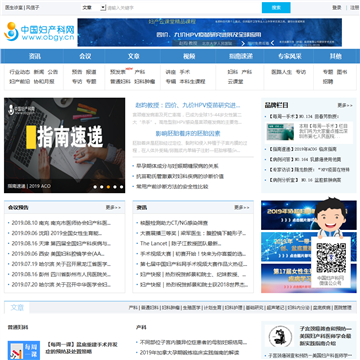Click 更多>> in 资讯 panel
Viewport: 360px width, 360px height.
242,207
